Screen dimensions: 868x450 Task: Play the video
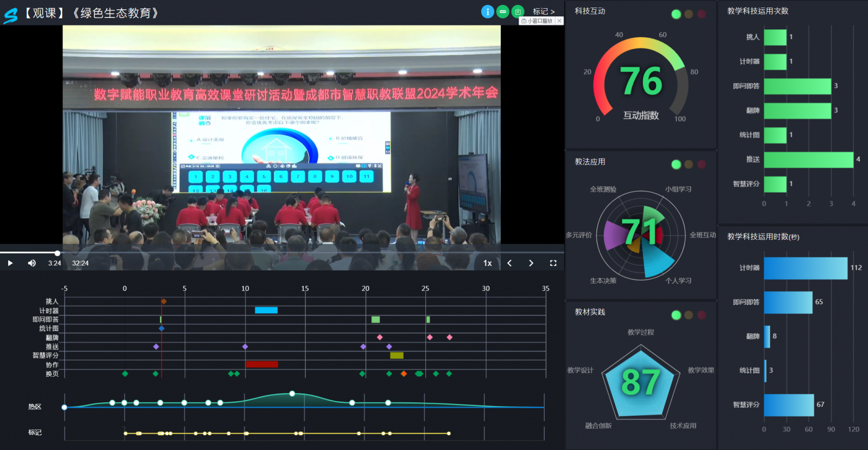(10, 263)
